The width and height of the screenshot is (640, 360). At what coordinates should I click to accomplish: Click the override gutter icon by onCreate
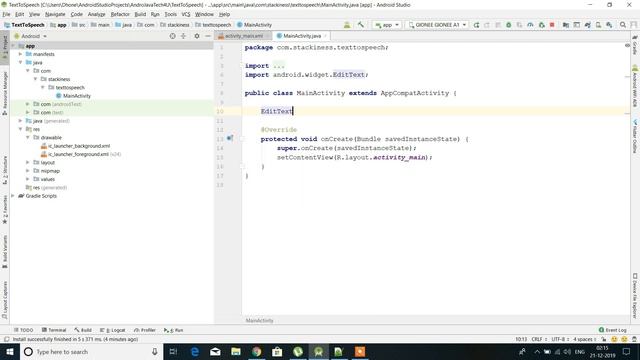tap(230, 138)
